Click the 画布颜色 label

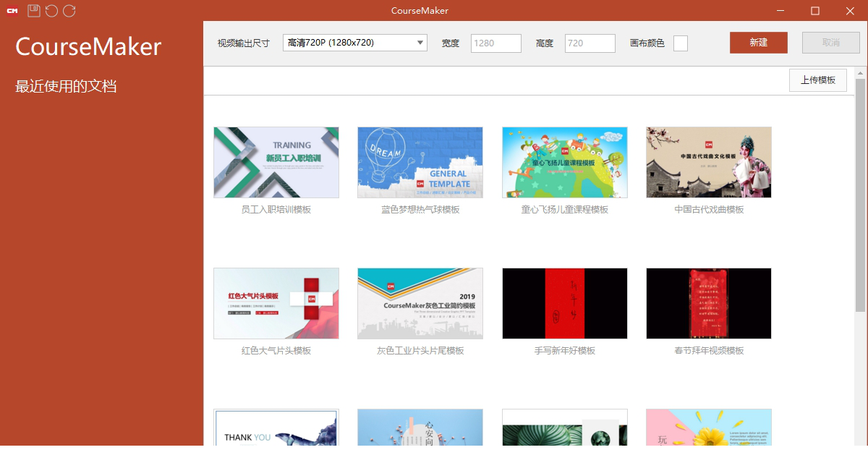[647, 43]
